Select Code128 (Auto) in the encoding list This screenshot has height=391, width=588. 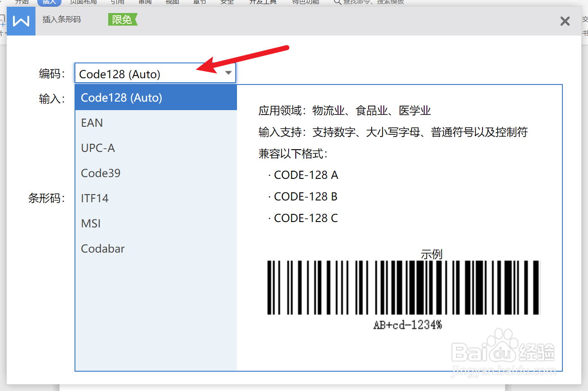coord(156,98)
